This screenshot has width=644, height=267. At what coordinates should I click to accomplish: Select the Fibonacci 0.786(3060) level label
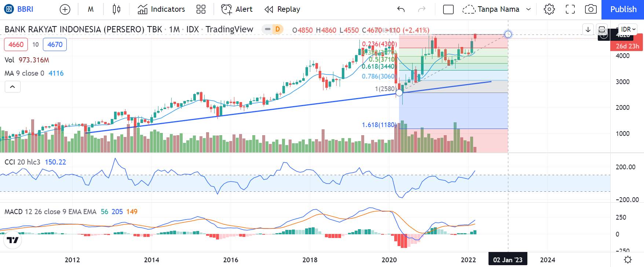point(379,76)
